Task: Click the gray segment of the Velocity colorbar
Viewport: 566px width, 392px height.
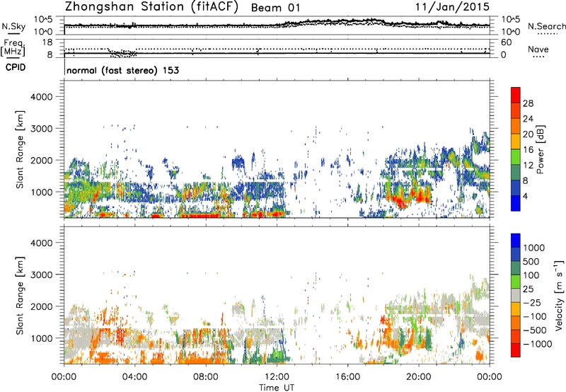Action: point(516,296)
